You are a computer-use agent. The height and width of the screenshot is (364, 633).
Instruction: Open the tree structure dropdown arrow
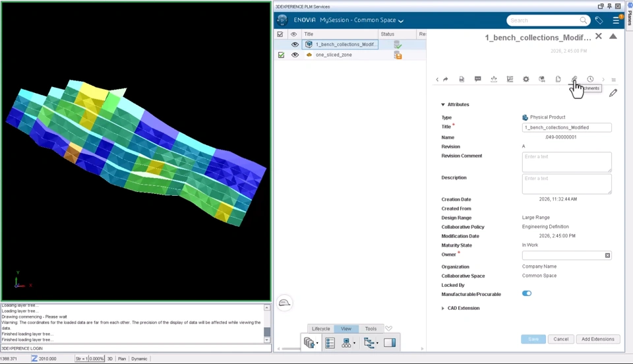coord(377,343)
